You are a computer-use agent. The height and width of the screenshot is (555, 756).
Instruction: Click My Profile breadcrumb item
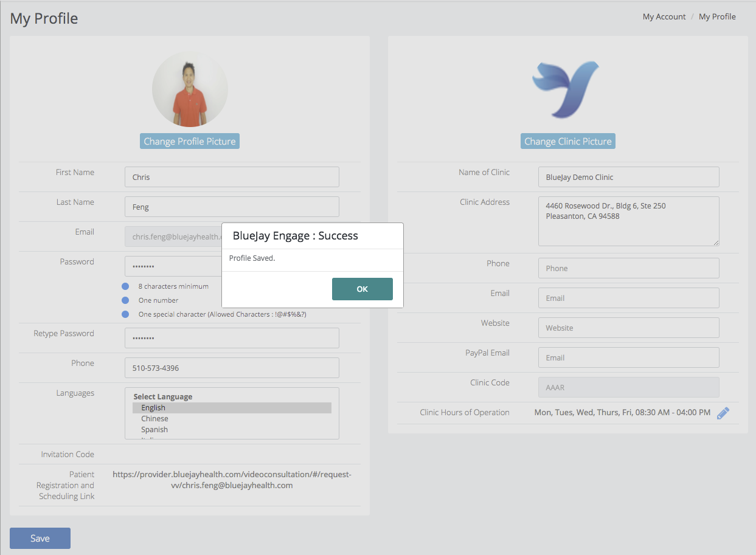point(717,16)
